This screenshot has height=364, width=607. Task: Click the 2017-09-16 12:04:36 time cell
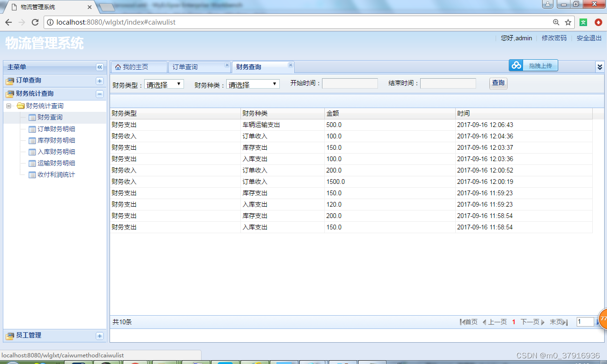(x=524, y=136)
